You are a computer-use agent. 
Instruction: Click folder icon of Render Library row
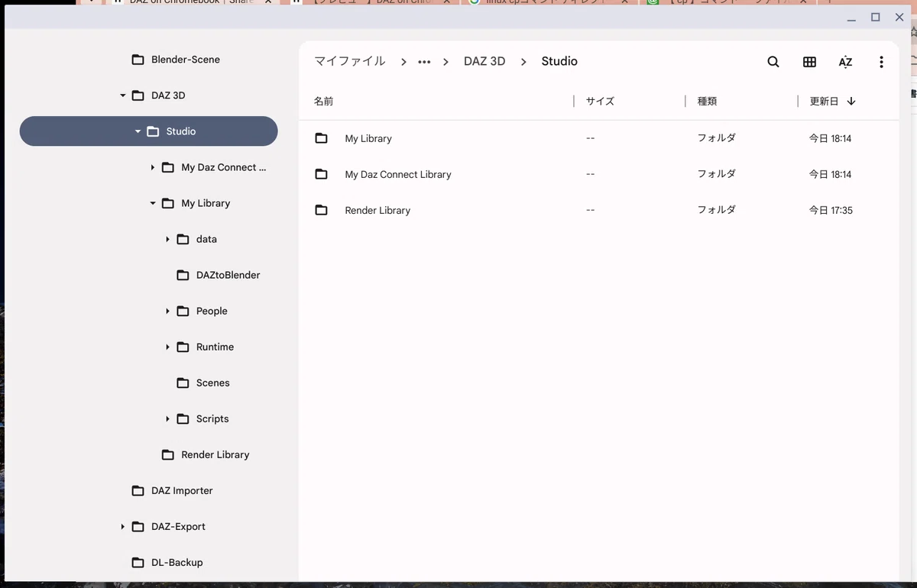(321, 210)
